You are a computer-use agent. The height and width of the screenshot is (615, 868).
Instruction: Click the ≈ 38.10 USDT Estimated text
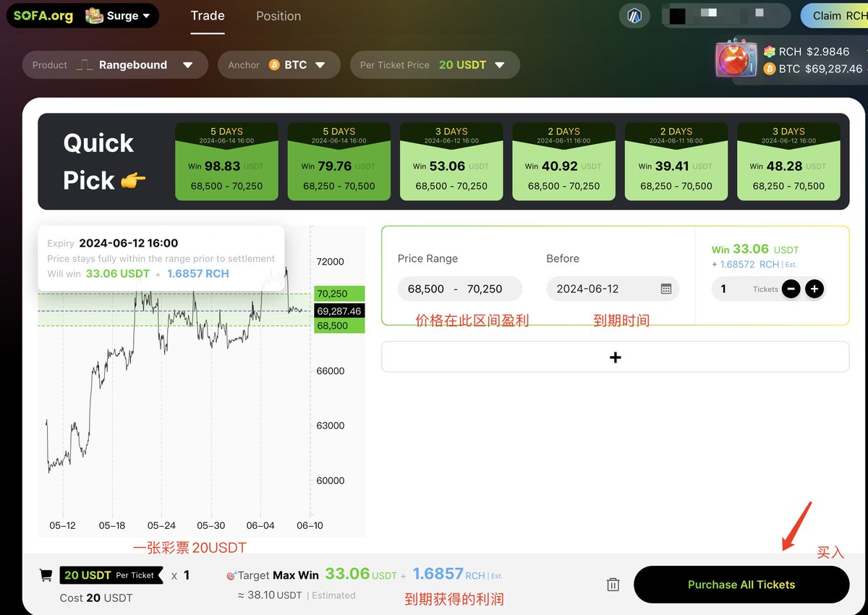tap(297, 595)
